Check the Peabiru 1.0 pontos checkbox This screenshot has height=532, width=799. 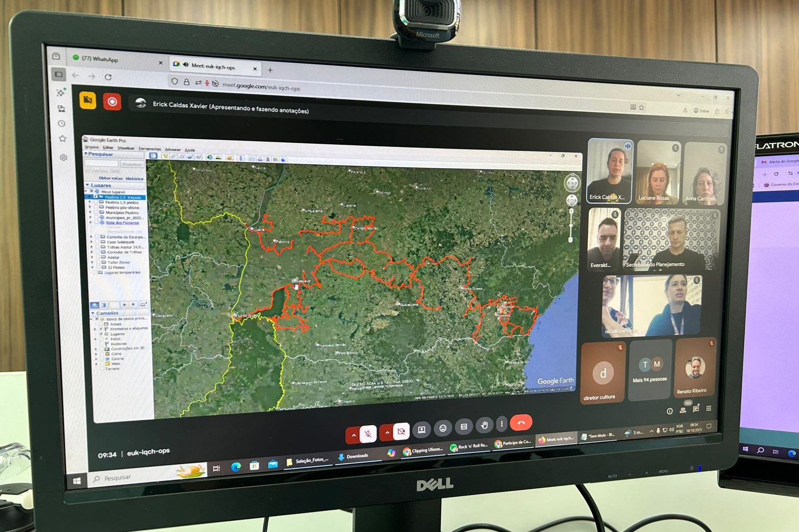click(x=96, y=202)
